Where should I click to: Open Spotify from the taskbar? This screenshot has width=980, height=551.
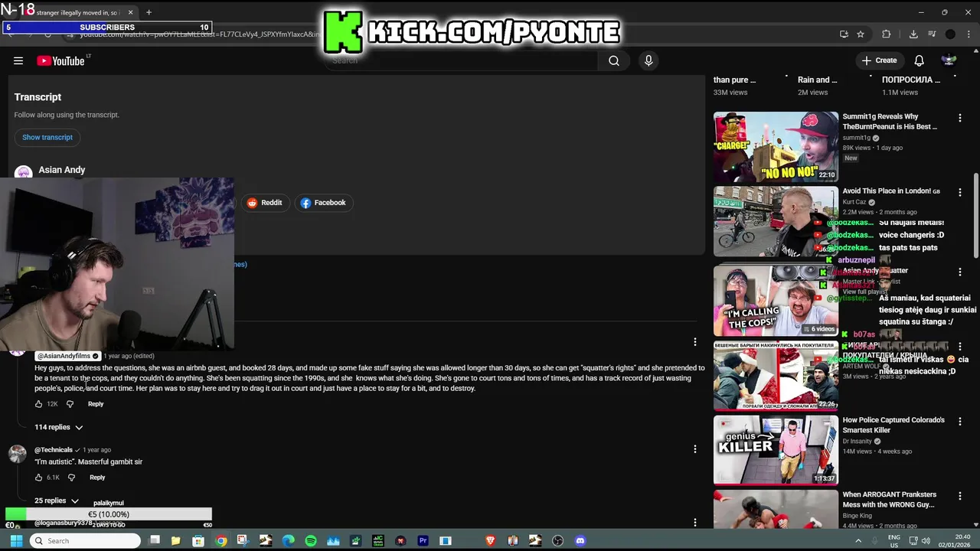point(310,540)
